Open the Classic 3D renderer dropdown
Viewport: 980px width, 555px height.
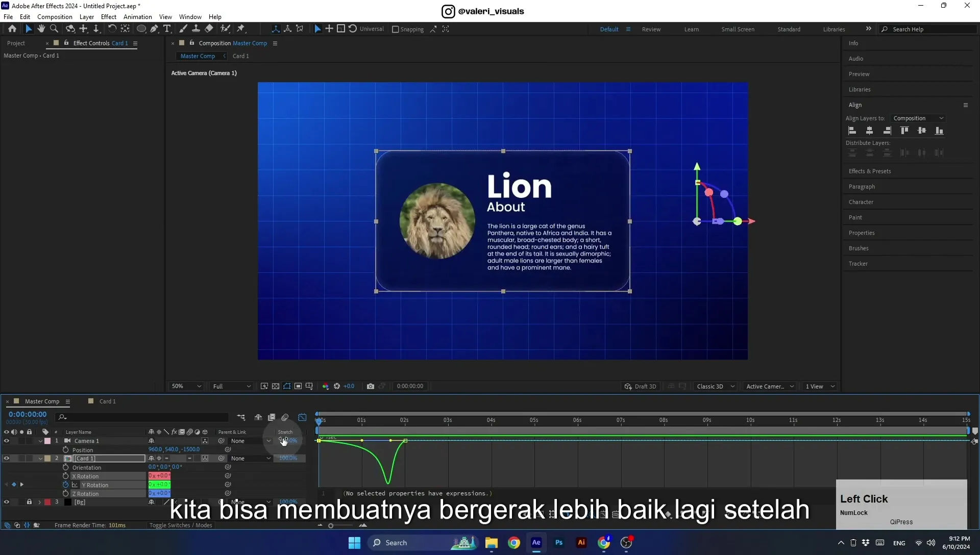[x=715, y=386]
